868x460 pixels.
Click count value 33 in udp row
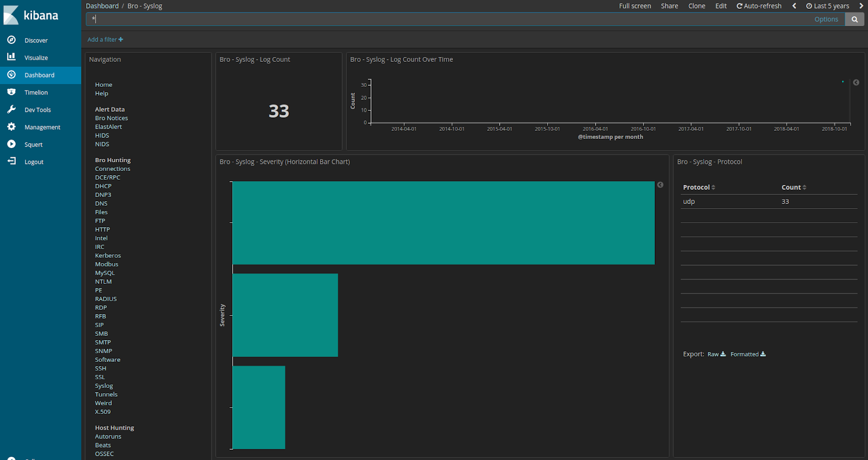pos(785,201)
